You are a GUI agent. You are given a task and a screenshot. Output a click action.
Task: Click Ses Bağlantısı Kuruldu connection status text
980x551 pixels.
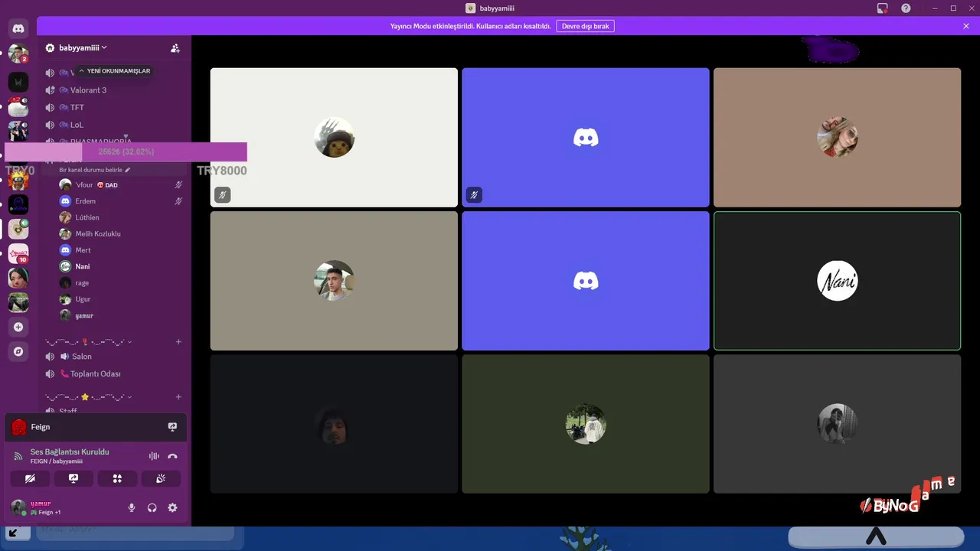tap(70, 452)
